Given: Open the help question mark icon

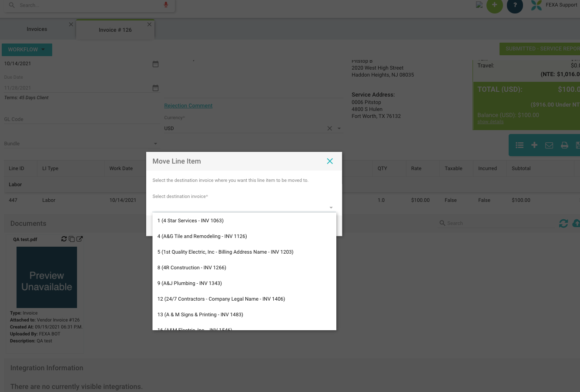Looking at the screenshot, I should click(x=515, y=5).
